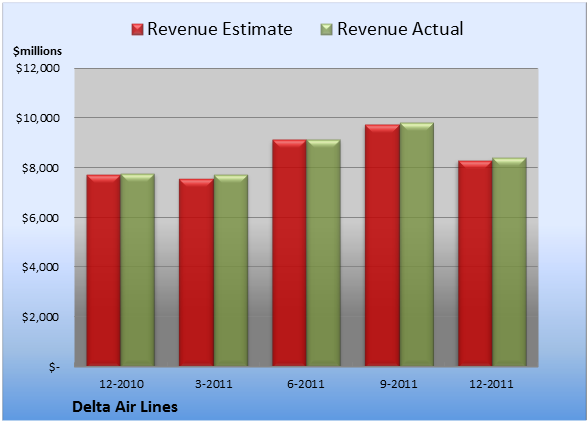Click the red Revenue Estimate legend swatch
588x422 pixels.
137,29
